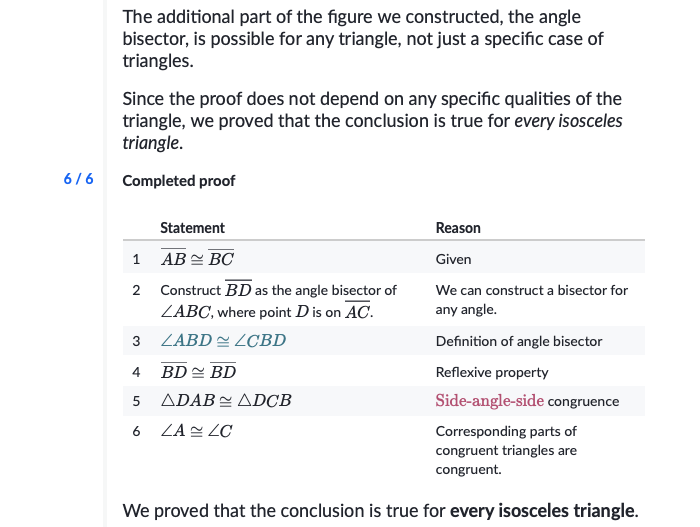Select the BD ≅ BD statement

click(x=198, y=371)
